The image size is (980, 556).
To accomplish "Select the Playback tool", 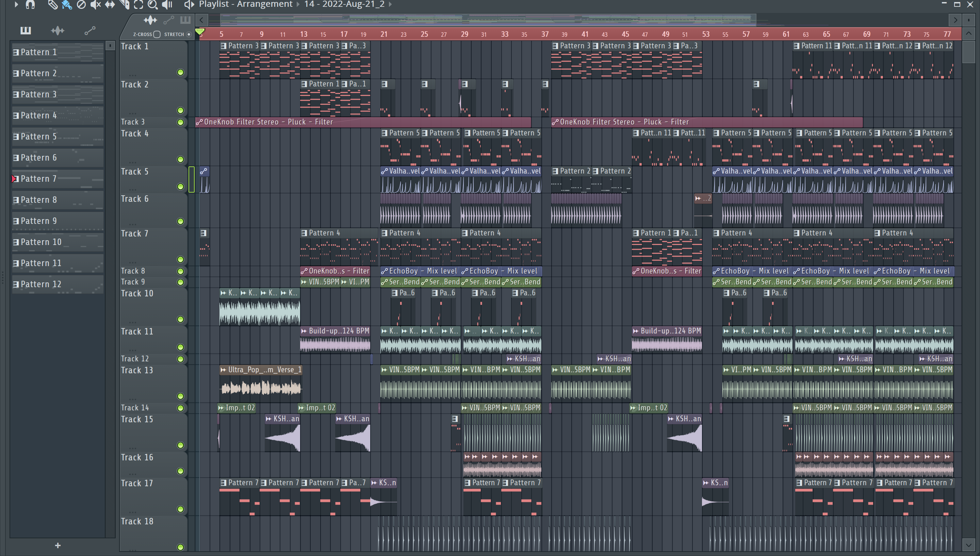I will tap(167, 4).
